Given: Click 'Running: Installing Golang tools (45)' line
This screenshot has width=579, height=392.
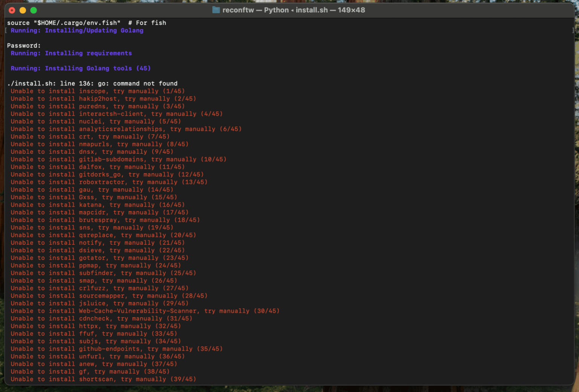Looking at the screenshot, I should tap(81, 68).
